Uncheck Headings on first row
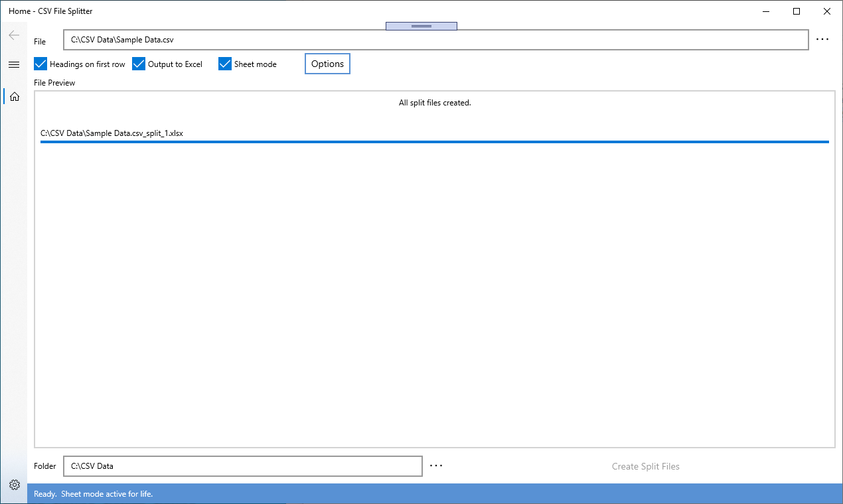The image size is (843, 504). pyautogui.click(x=40, y=64)
